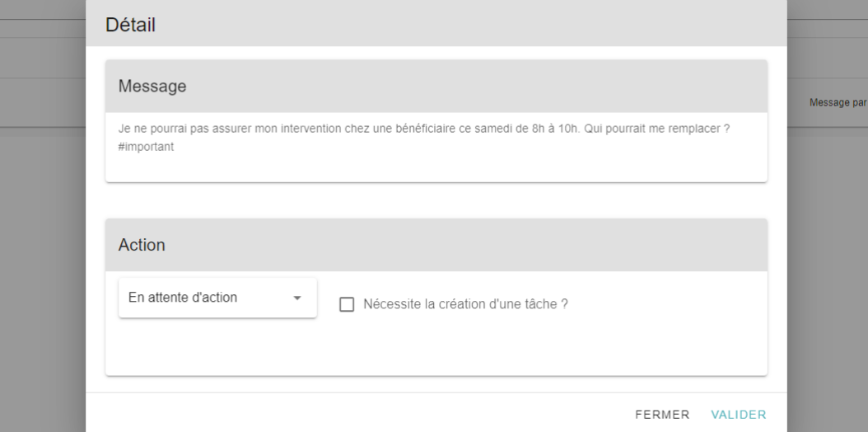Click the "Nécessite la création d'une tâche ?" label
The width and height of the screenshot is (868, 432).
point(465,304)
